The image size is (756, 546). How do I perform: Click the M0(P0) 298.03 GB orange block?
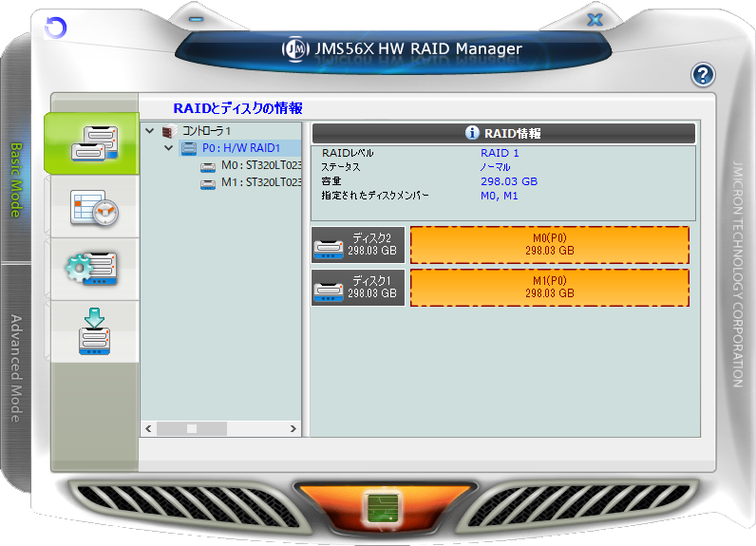[x=550, y=245]
